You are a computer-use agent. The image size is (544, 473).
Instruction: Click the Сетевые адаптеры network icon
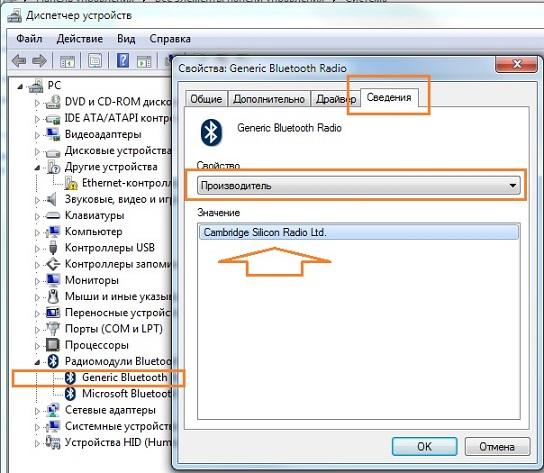click(53, 410)
